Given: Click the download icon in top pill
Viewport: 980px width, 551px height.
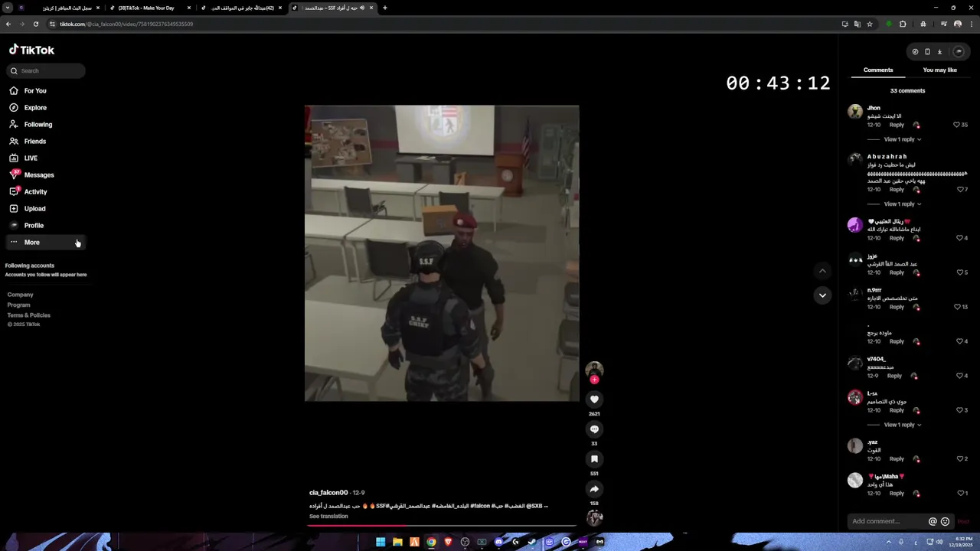Looking at the screenshot, I should [x=939, y=52].
